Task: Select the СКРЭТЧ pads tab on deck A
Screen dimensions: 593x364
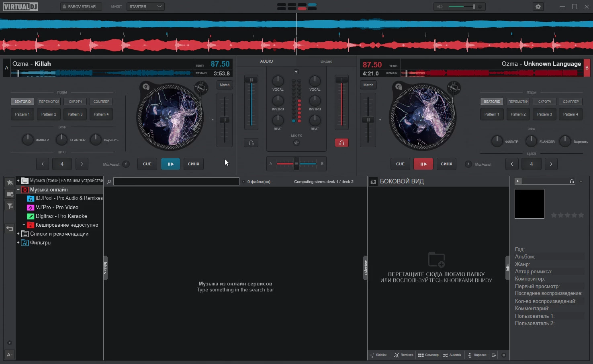Action: tap(75, 102)
